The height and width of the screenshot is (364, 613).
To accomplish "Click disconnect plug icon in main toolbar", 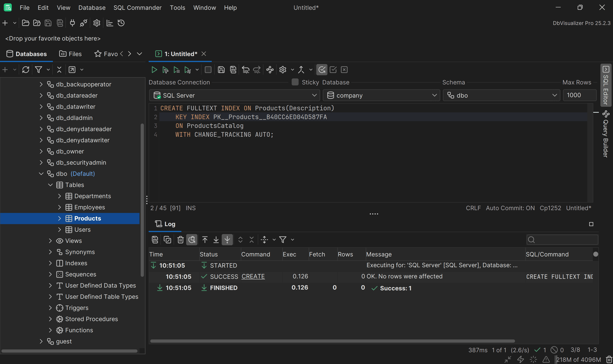I will point(84,23).
